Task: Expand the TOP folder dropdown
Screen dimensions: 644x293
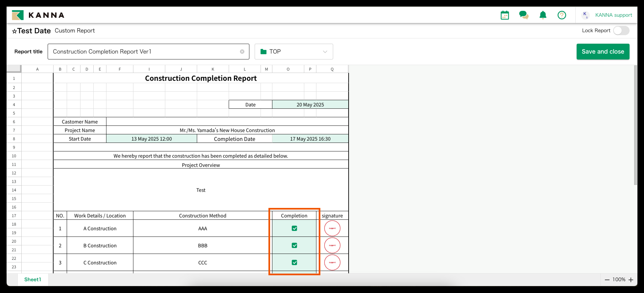Action: [x=294, y=52]
